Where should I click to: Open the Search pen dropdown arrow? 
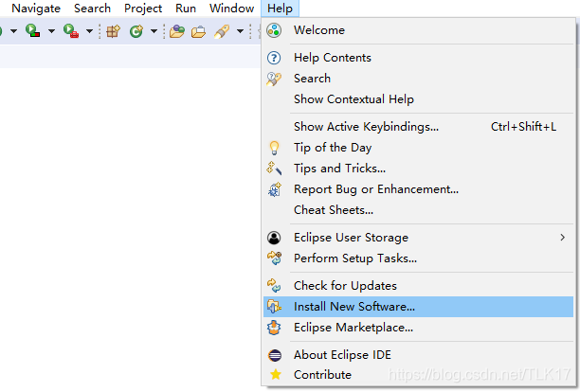(x=240, y=31)
